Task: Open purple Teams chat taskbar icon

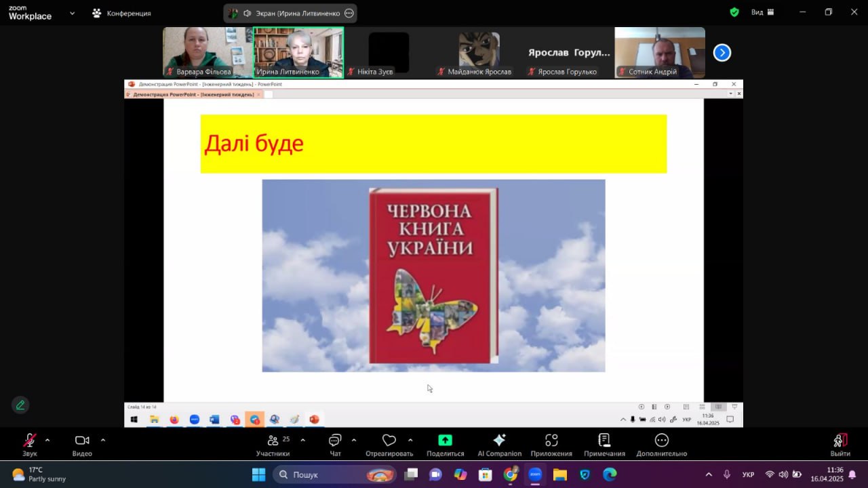Action: (435, 474)
